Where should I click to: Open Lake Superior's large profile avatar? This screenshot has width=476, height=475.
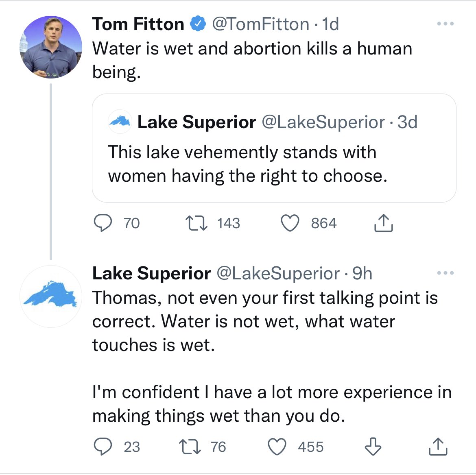(51, 296)
